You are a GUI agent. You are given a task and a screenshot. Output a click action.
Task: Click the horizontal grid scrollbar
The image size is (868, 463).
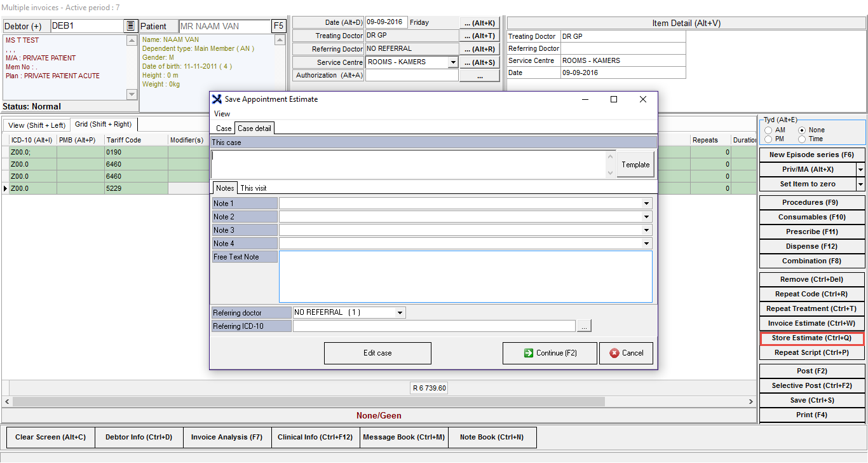[381, 402]
